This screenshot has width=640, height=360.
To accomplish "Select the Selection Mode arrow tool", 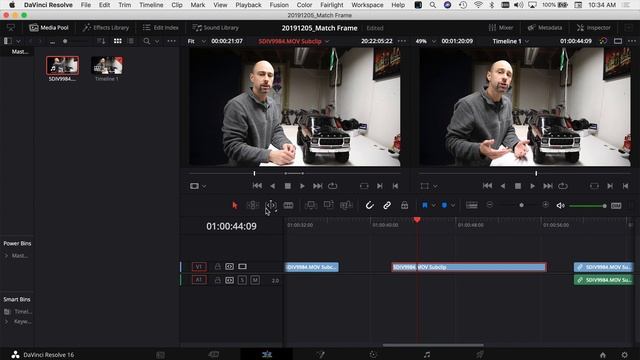I will tap(235, 205).
